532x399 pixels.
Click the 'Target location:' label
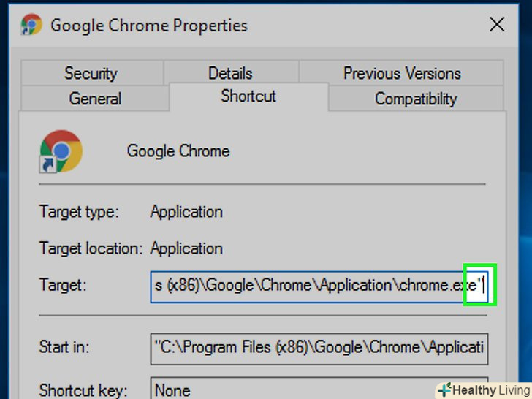[x=91, y=248]
